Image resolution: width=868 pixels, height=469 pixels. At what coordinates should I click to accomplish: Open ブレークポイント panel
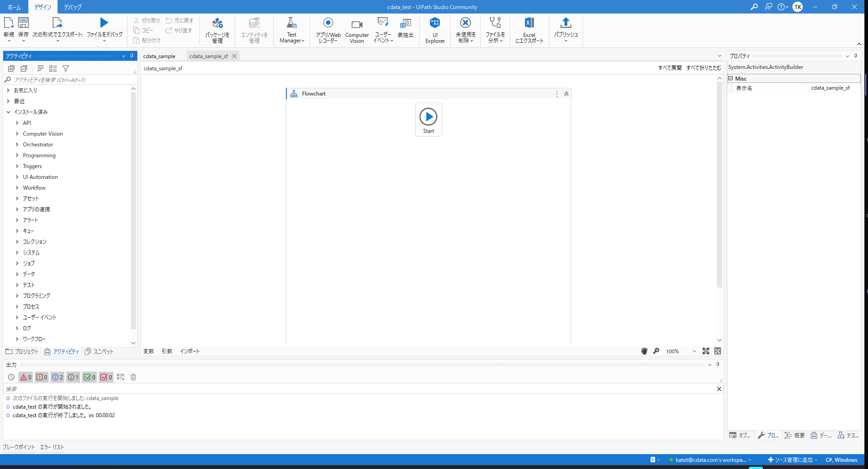18,447
